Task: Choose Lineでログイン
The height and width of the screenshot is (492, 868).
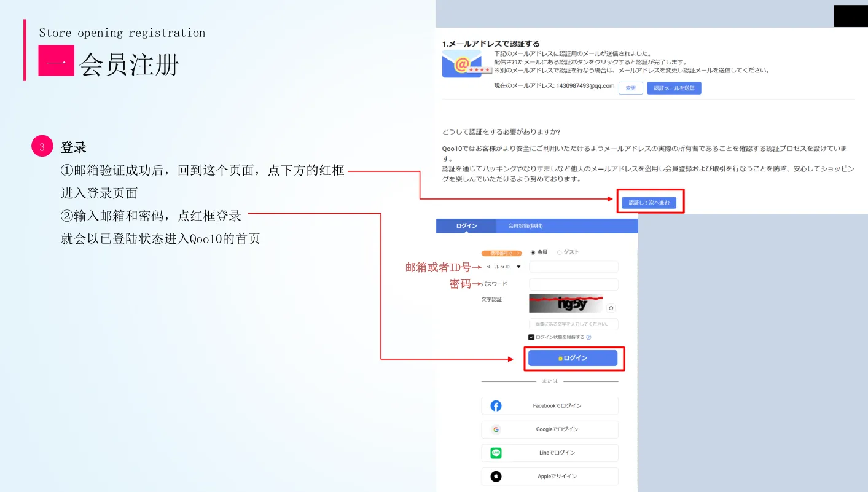Action: point(550,453)
